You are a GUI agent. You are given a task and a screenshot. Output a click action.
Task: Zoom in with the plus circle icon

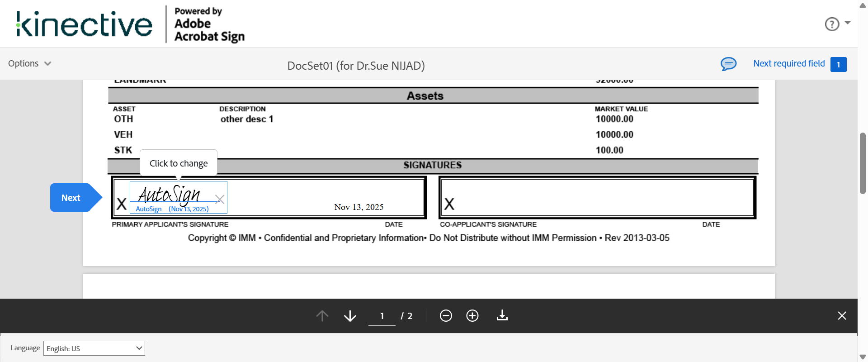472,315
